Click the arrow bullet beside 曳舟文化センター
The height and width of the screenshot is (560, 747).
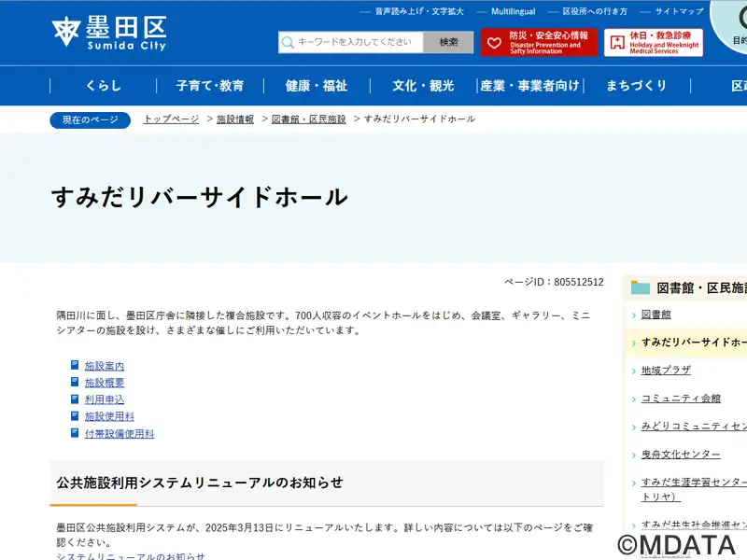tap(634, 455)
